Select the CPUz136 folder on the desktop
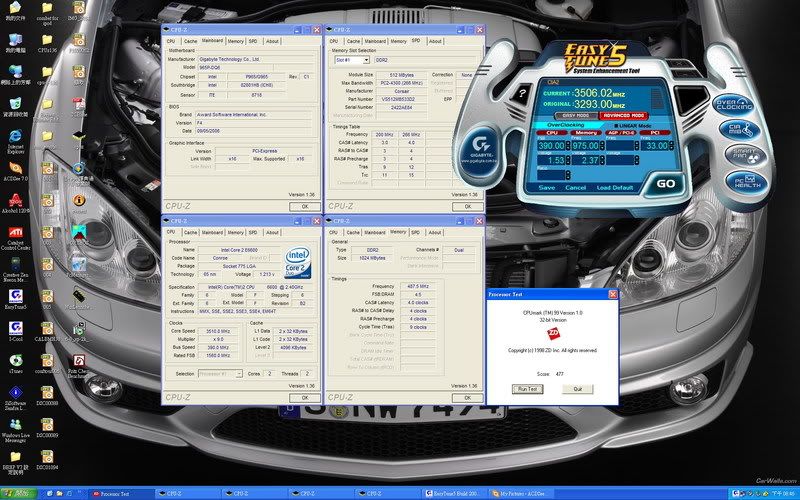800x500 pixels. 47,43
